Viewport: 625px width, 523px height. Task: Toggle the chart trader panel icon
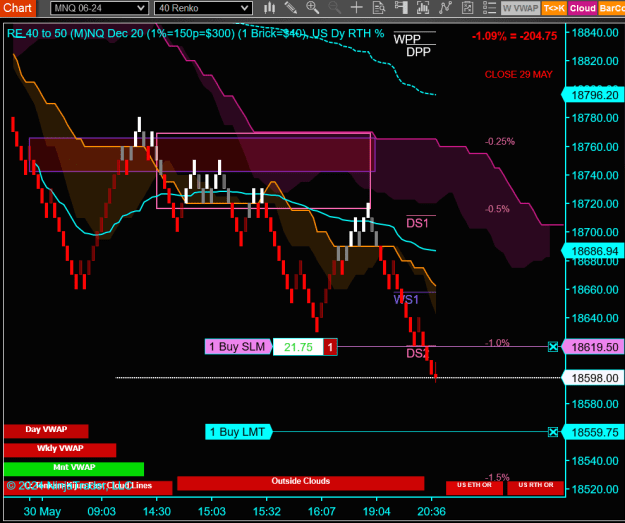click(x=401, y=8)
